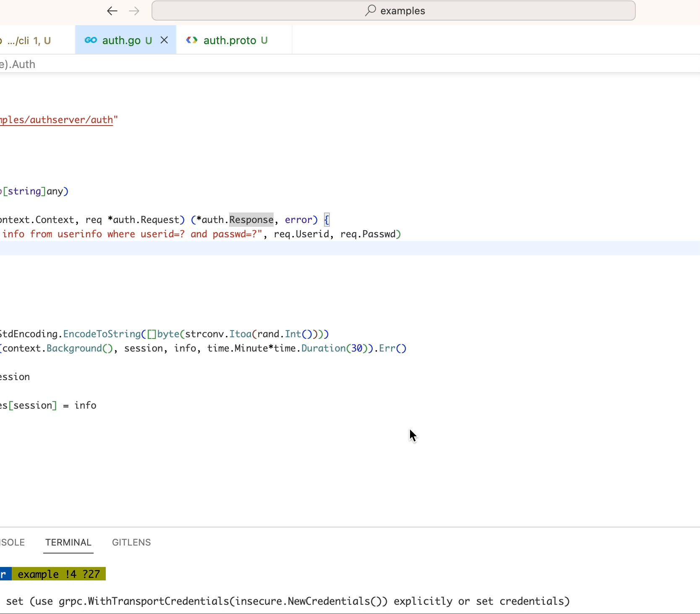Go forward using the right arrow
The height and width of the screenshot is (614, 700).
134,11
